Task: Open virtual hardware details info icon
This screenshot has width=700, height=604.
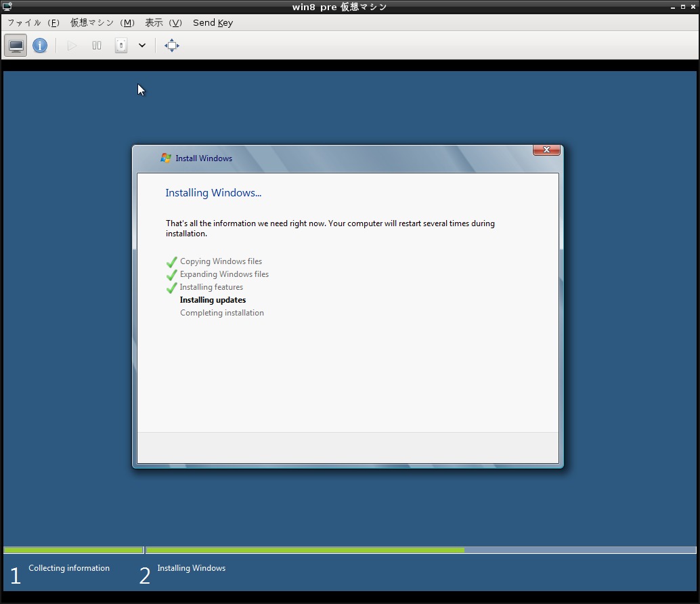Action: click(x=40, y=45)
